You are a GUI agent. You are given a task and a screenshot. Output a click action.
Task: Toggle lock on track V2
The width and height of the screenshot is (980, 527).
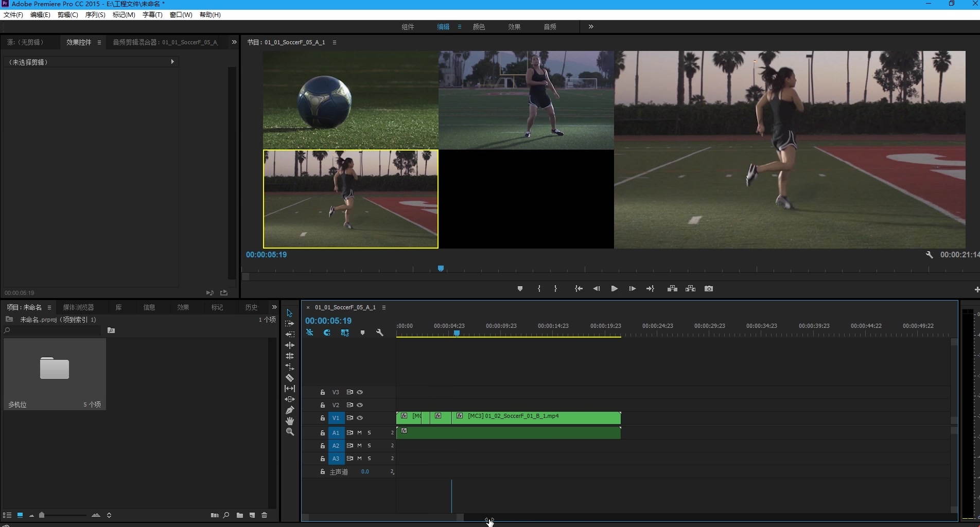323,405
